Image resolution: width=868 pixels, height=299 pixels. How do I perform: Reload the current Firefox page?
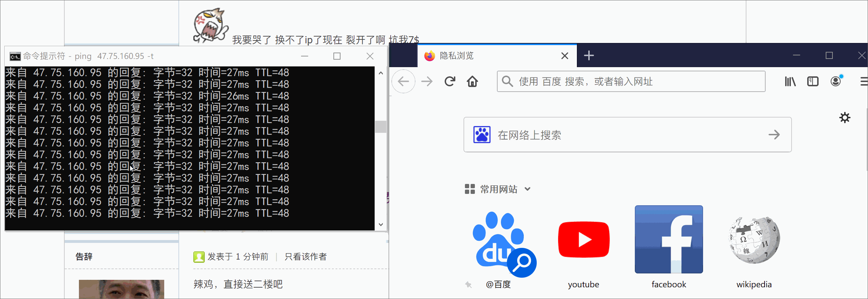[450, 82]
